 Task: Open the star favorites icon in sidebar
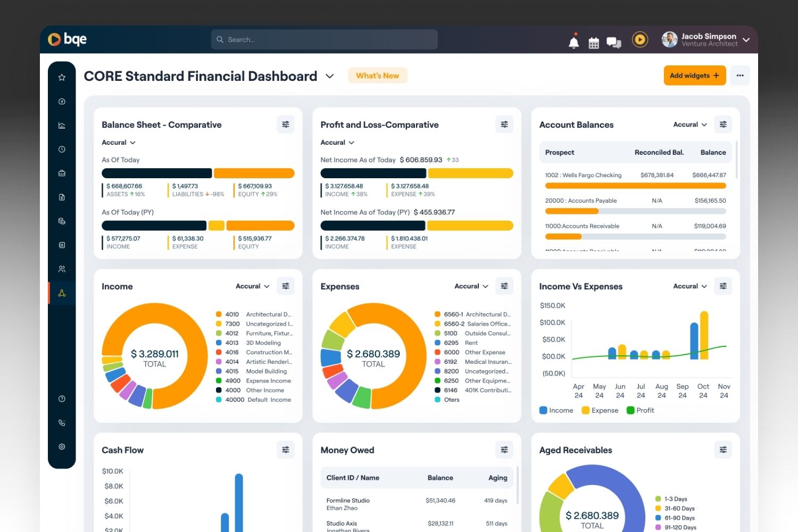coord(62,78)
